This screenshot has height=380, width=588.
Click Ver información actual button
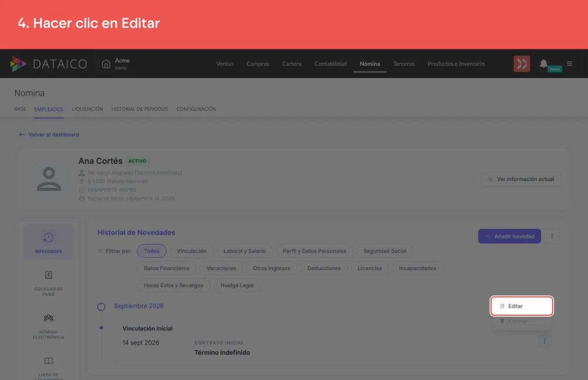point(520,179)
